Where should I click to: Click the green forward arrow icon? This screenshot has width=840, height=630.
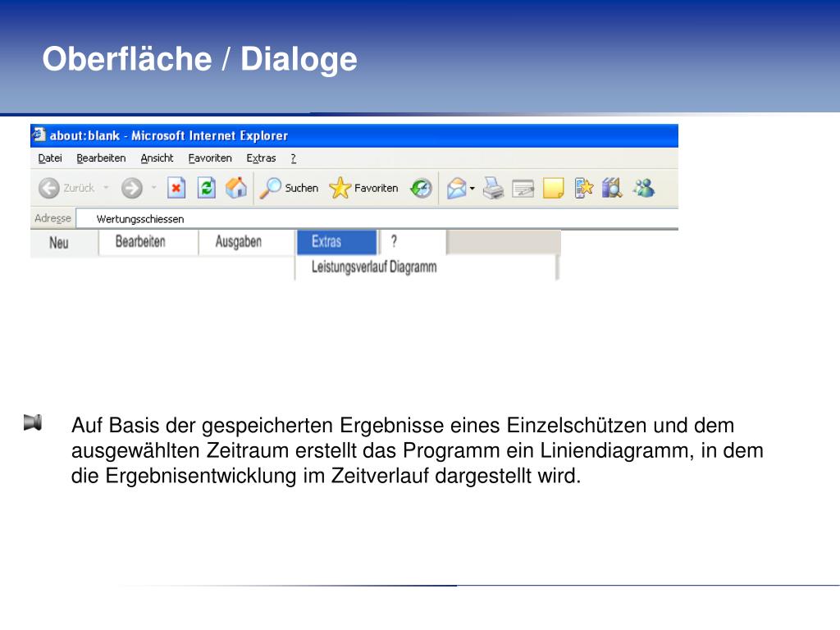(x=131, y=188)
